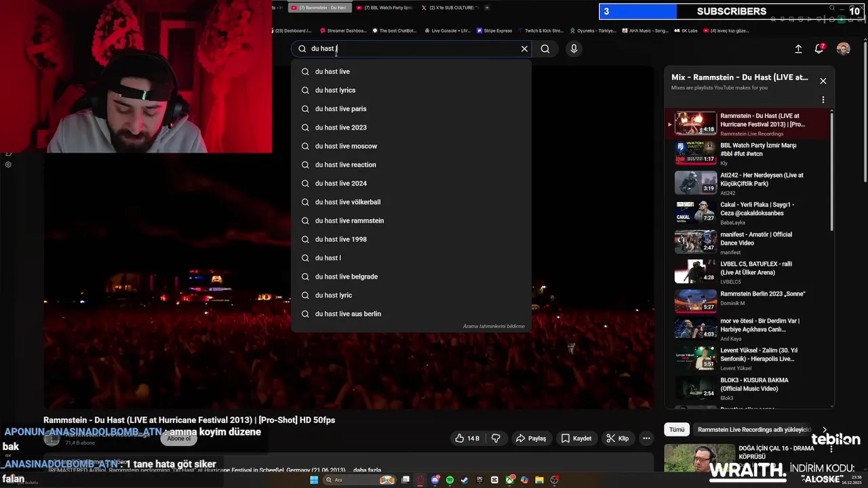Open Windows Start menu

click(314, 480)
